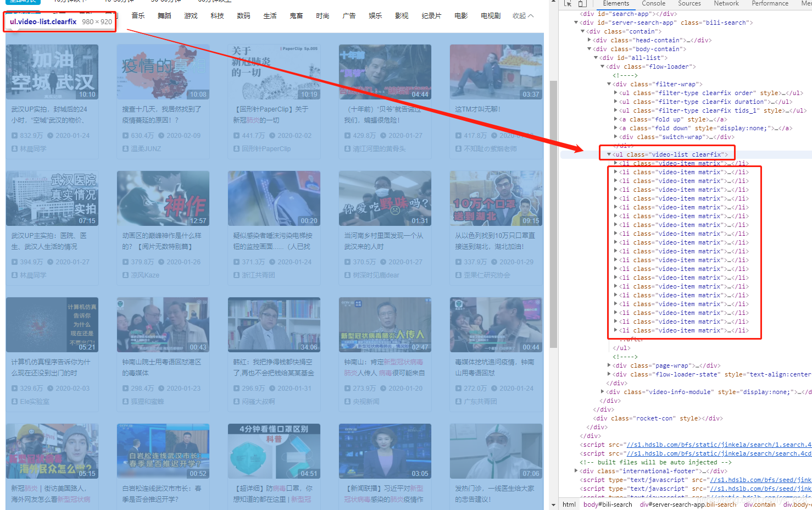Select body#bili-search in the DevTools breadcrumb
The image size is (812, 510).
pyautogui.click(x=608, y=505)
